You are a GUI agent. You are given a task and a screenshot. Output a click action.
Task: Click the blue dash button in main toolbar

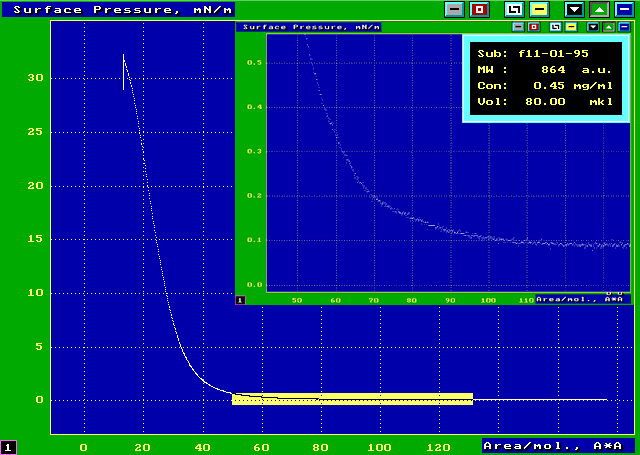[626, 9]
